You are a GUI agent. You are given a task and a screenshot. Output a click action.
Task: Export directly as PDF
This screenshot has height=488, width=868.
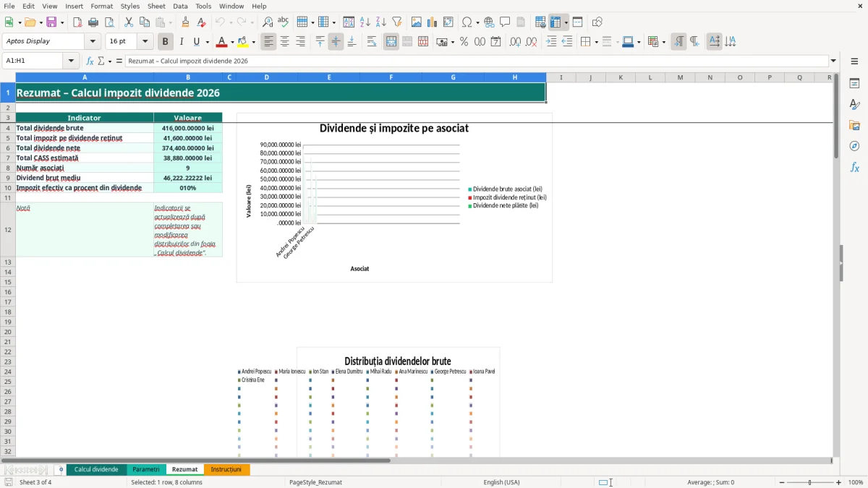click(x=77, y=22)
